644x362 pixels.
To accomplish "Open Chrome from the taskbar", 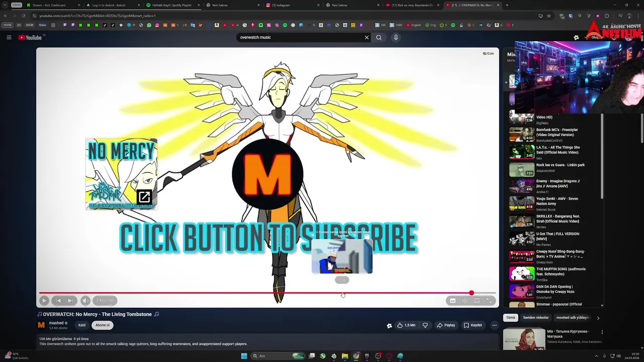I will [356, 356].
